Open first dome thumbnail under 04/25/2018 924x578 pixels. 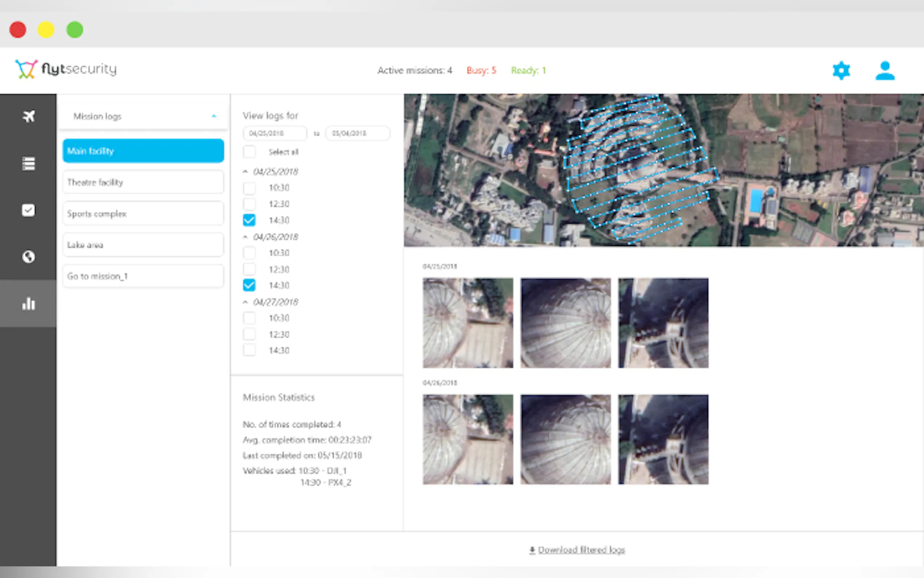tap(467, 323)
